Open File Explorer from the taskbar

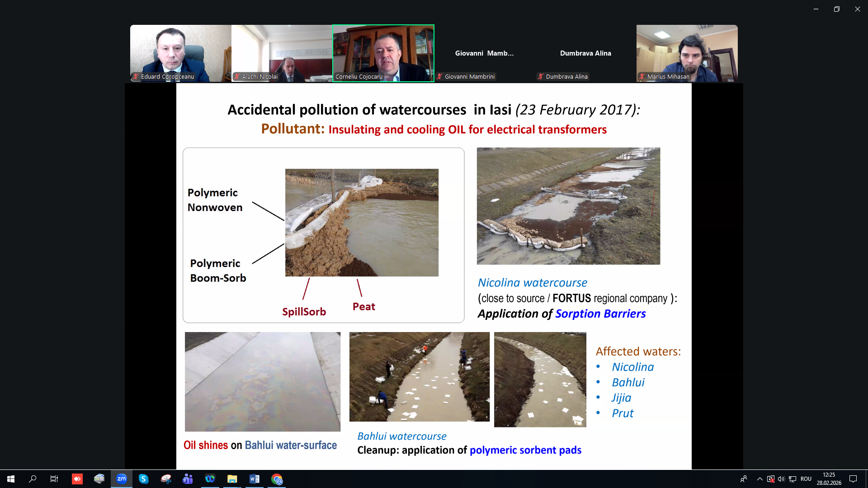(232, 479)
